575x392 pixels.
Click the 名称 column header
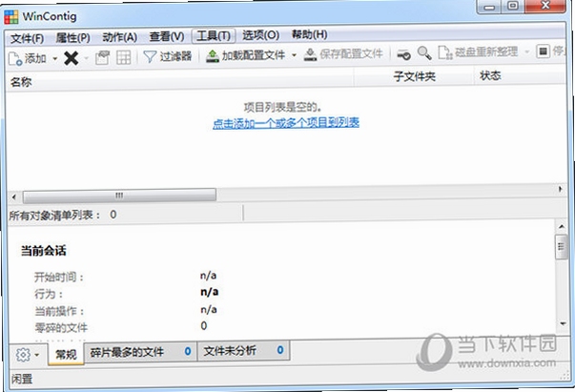point(179,80)
